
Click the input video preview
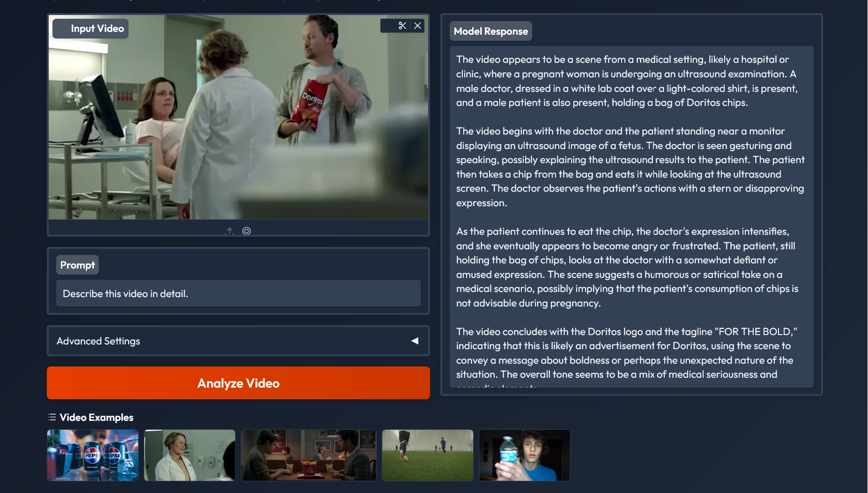(x=238, y=117)
